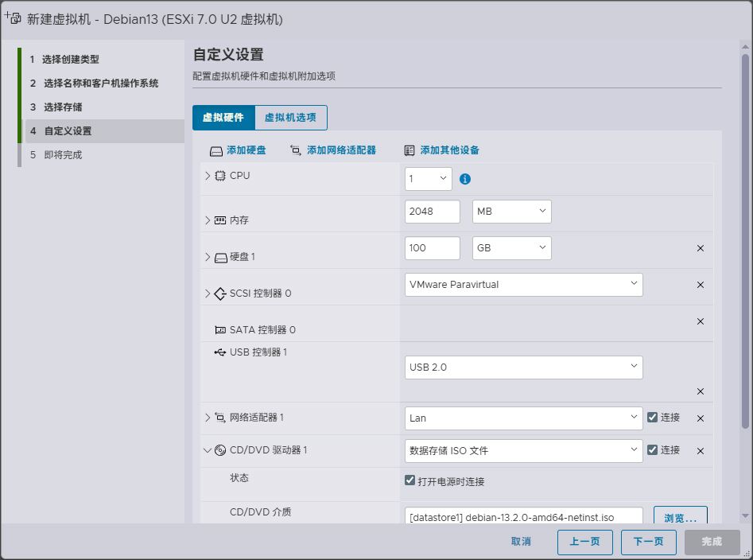Expand the memory (内存) settings row

coord(208,220)
